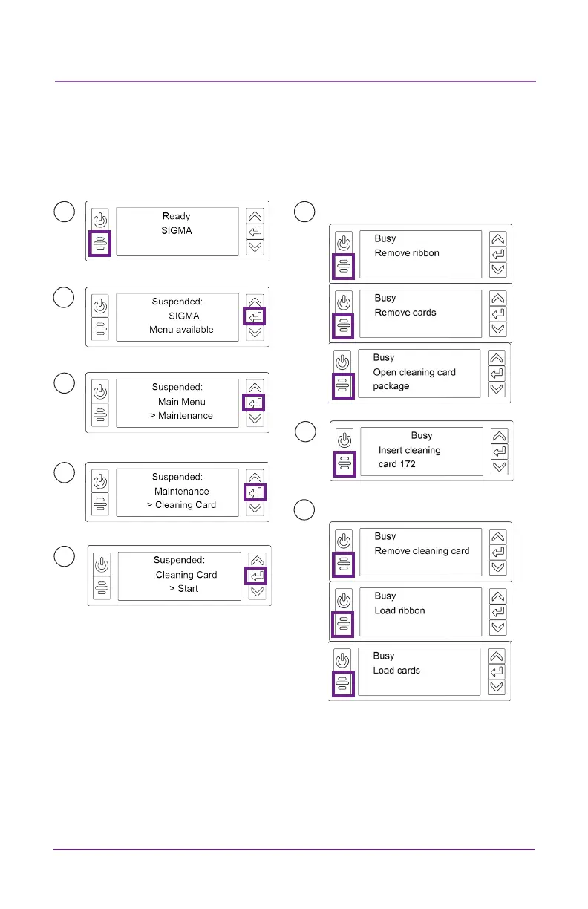Click Enter key on Menu available panel
Viewport: 588px width, 909px height.
pos(255,317)
